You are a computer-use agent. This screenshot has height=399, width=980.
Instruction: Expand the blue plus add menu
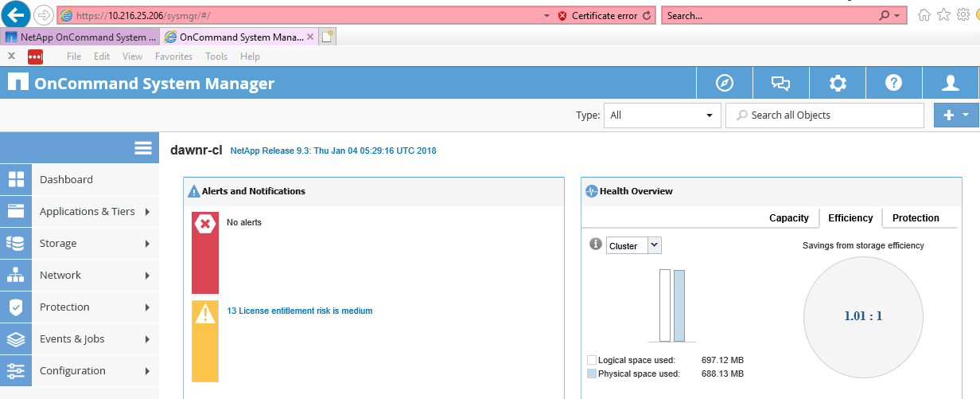pyautogui.click(x=956, y=115)
